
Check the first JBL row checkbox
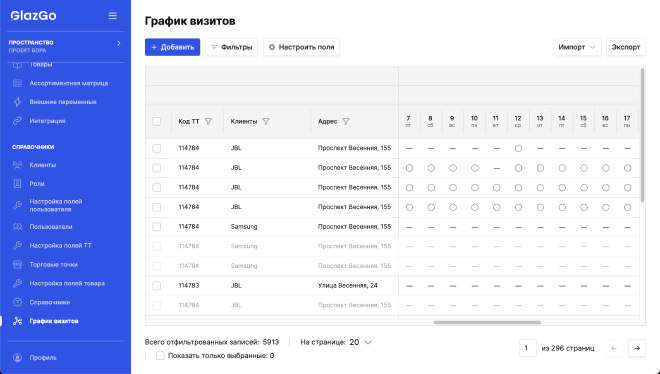[157, 148]
